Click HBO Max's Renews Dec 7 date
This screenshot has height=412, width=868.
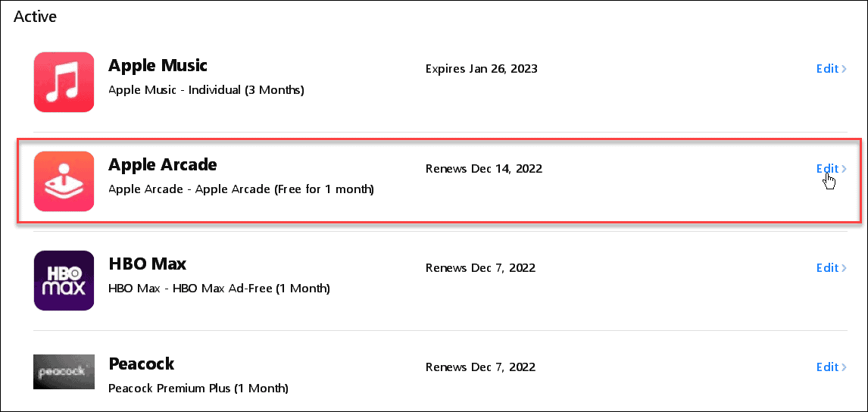[x=480, y=267]
